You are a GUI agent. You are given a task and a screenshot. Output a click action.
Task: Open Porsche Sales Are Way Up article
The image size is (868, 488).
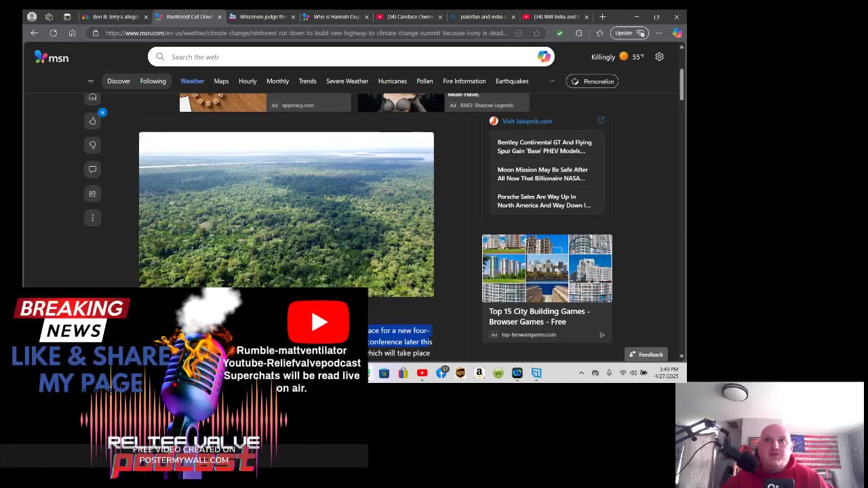pyautogui.click(x=544, y=201)
